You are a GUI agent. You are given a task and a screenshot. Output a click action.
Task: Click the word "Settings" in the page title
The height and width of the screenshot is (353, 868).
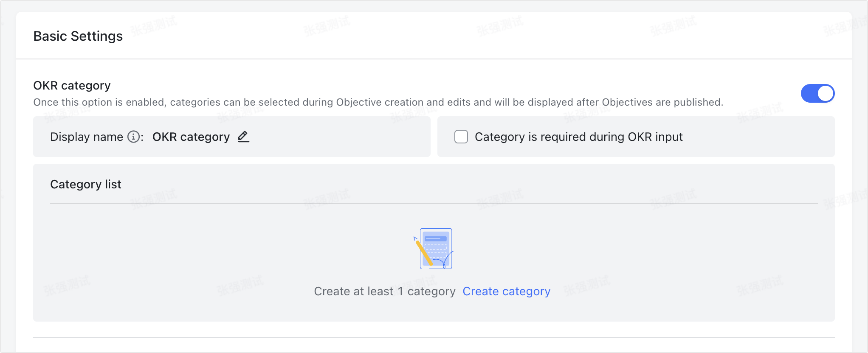[97, 36]
